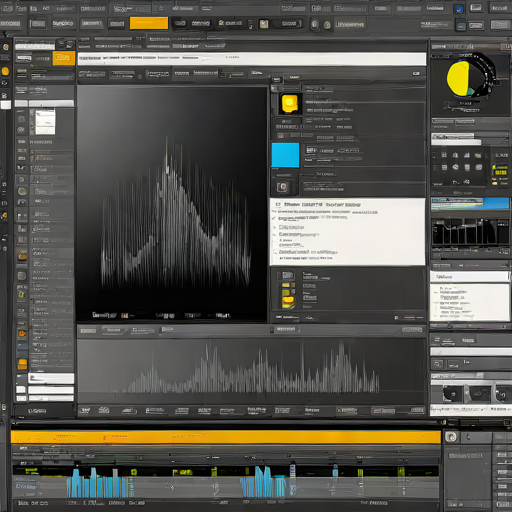
Task: Focus the long white input bar above the viewer
Action: pyautogui.click(x=252, y=59)
